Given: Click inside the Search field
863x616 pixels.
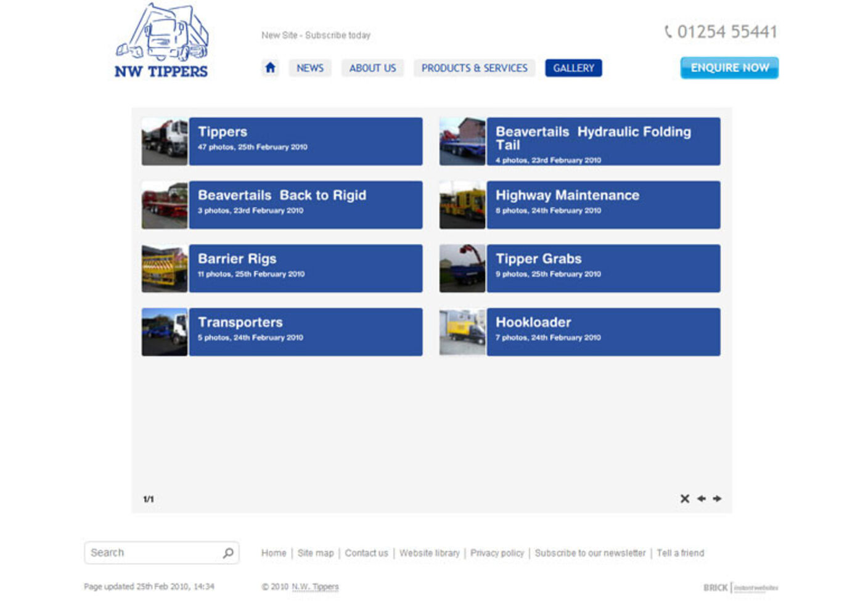Looking at the screenshot, I should tap(154, 553).
